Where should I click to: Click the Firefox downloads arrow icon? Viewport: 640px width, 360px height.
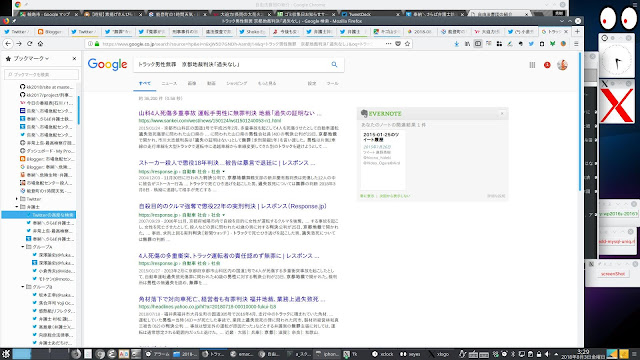click(457, 44)
